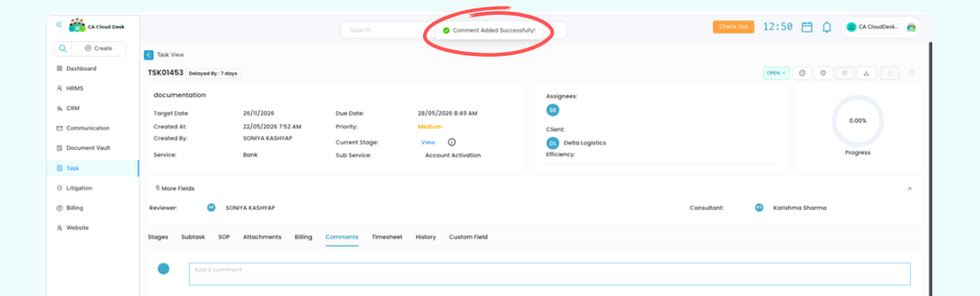
Task: Open the CA CloudDesk profile menu
Action: click(880, 27)
